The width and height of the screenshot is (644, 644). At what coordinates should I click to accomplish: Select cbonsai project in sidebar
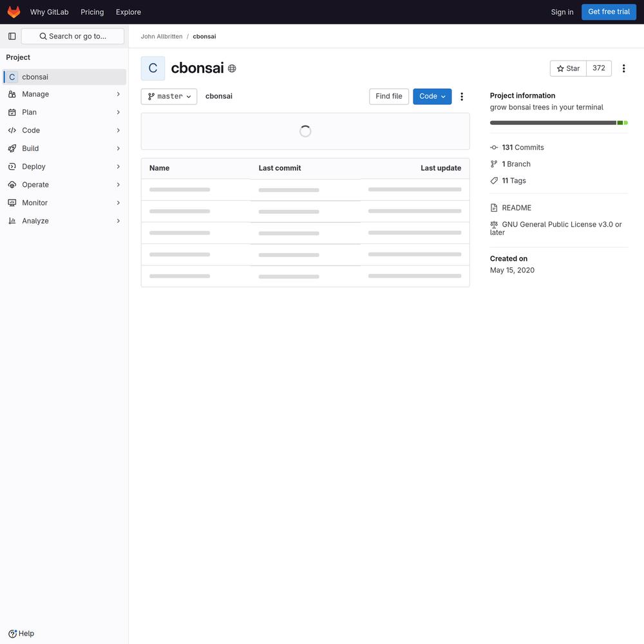64,77
